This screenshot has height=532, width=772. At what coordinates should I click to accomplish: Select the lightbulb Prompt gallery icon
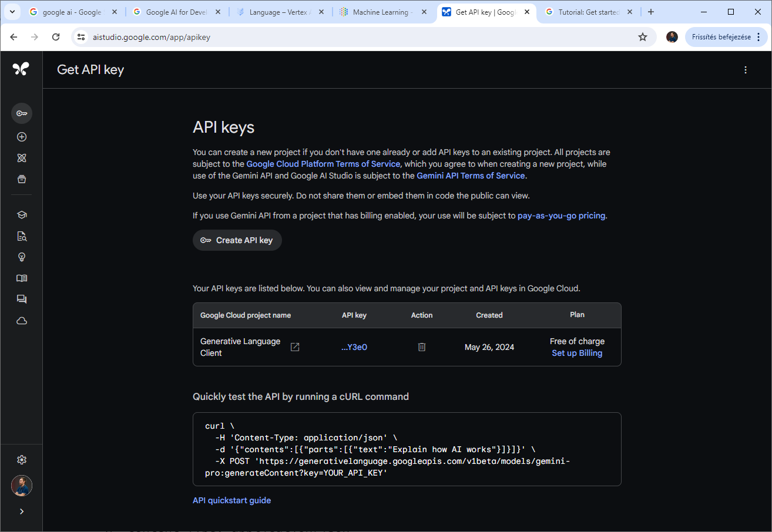coord(22,257)
